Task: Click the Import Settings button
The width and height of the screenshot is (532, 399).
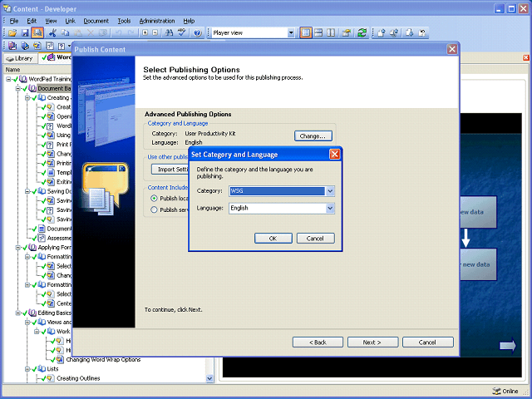Action: tap(170, 170)
